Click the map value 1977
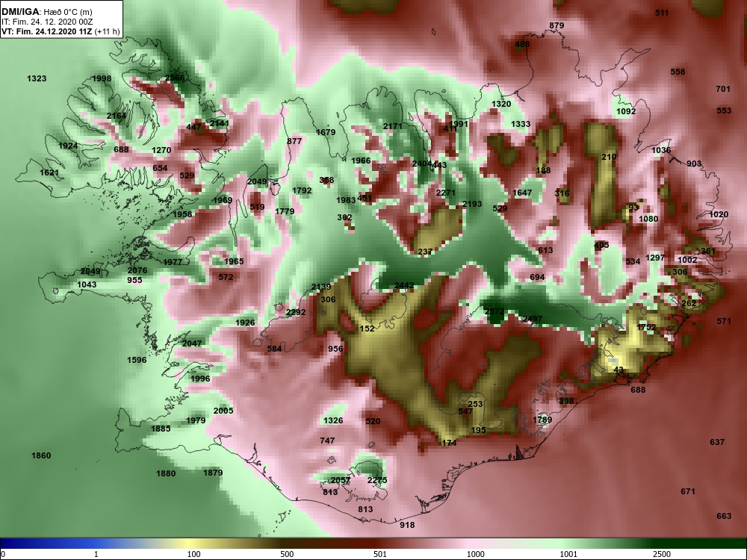Image resolution: width=747 pixels, height=560 pixels. [173, 262]
